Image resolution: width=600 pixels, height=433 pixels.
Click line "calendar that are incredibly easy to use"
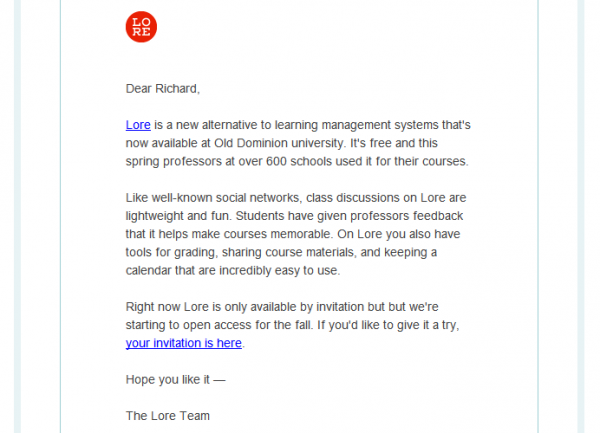tap(233, 270)
